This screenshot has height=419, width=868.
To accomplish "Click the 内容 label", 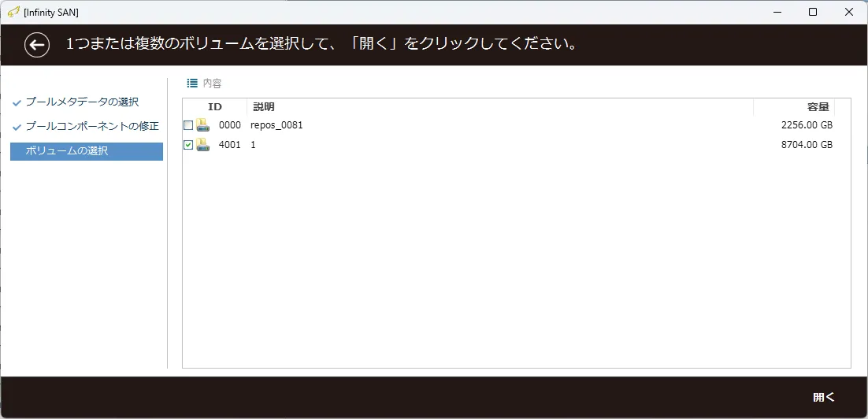I will (x=212, y=83).
